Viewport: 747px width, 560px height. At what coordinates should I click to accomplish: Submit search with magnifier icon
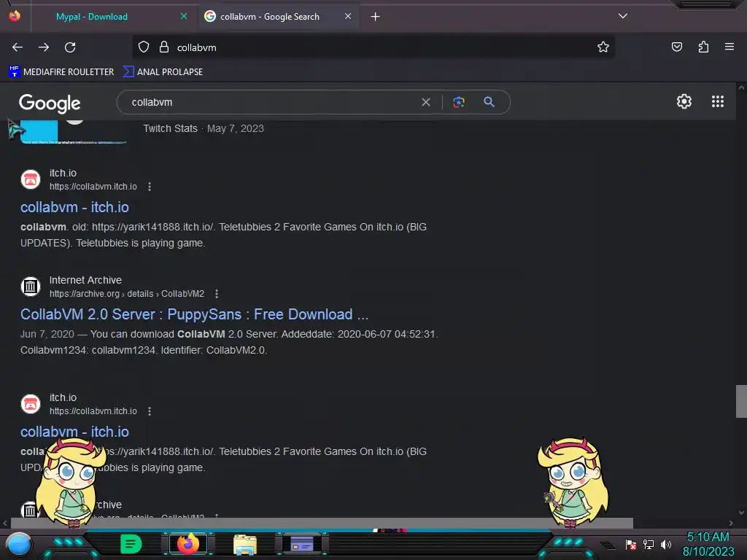(489, 102)
